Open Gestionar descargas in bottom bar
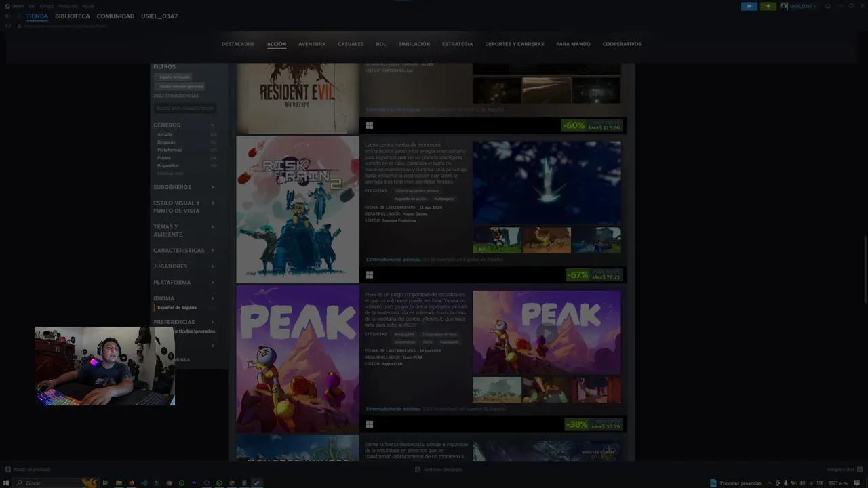This screenshot has height=488, width=868. pyautogui.click(x=439, y=470)
